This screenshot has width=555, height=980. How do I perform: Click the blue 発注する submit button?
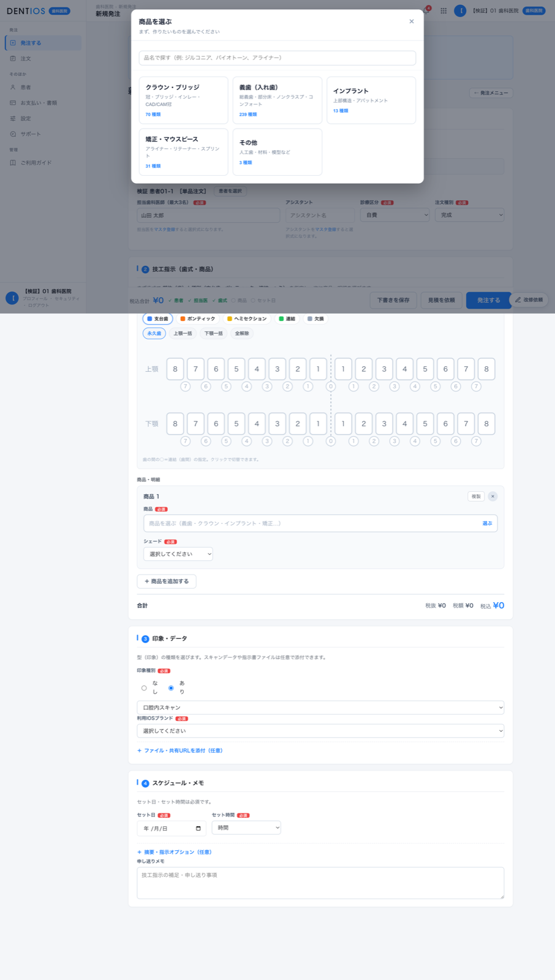point(488,300)
